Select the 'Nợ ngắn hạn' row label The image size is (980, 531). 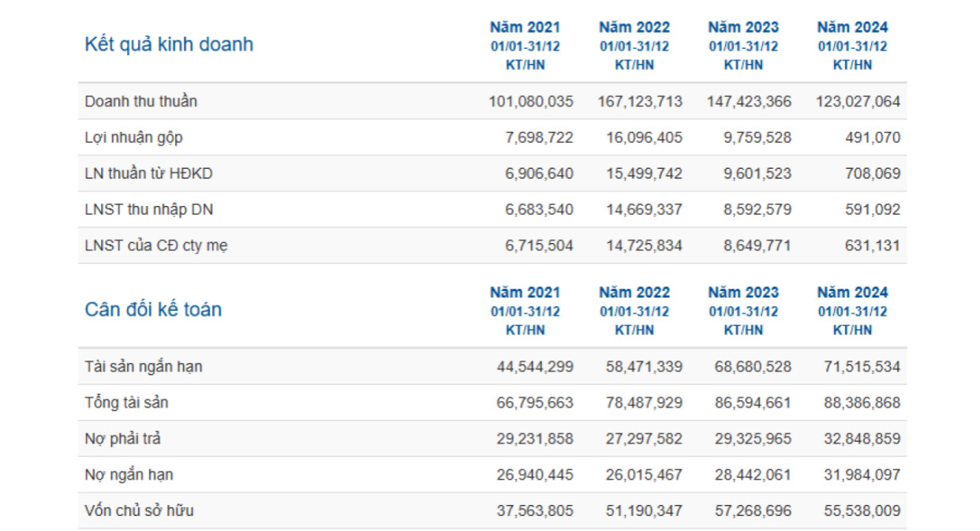129,475
